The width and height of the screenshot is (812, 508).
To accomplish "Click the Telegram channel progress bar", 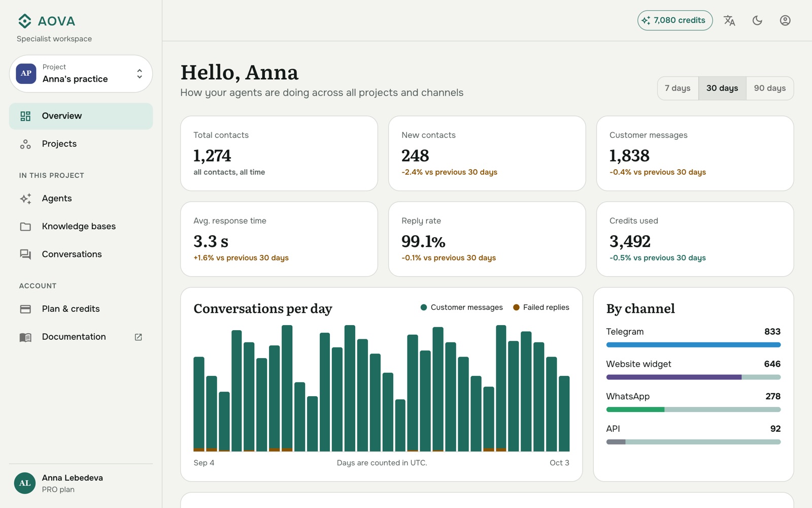I will 693,345.
